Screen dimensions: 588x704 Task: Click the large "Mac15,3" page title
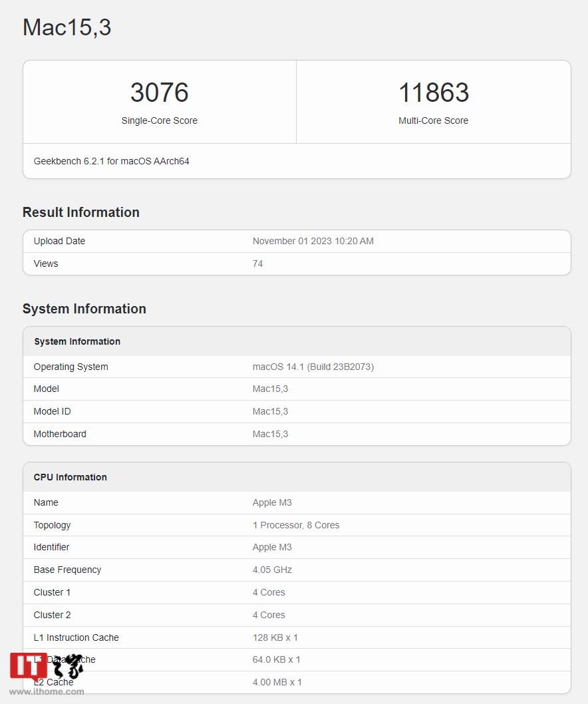coord(67,27)
